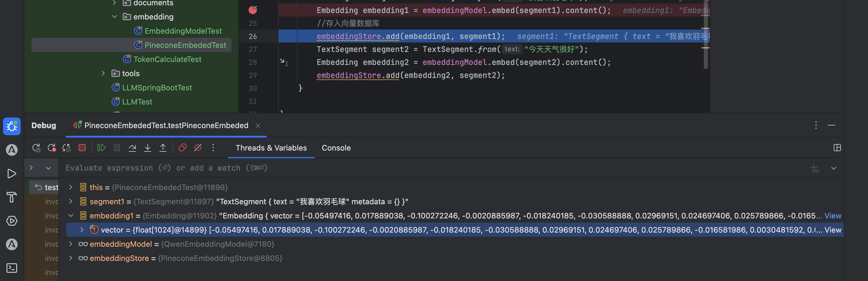Image resolution: width=868 pixels, height=281 pixels.
Task: Open Debug panel options kebab menu
Action: tap(816, 125)
